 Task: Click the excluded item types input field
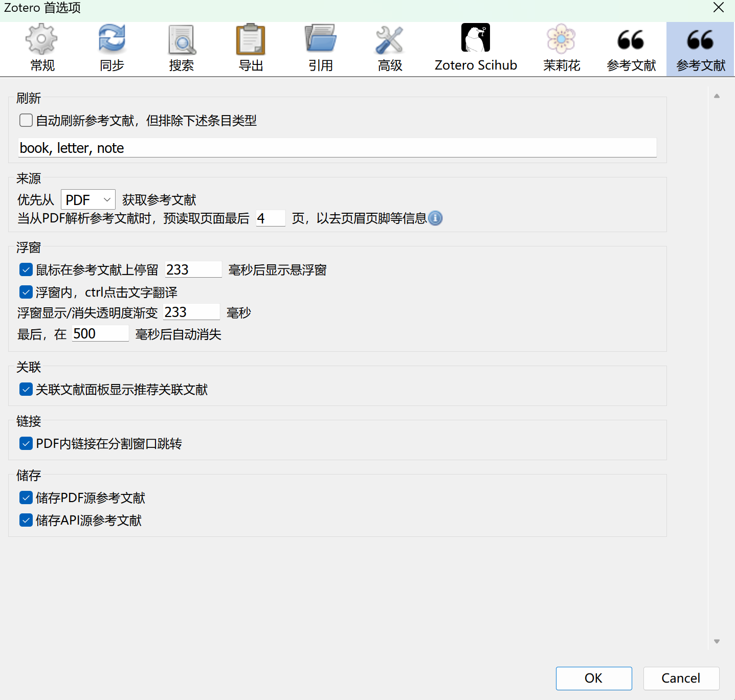(338, 147)
